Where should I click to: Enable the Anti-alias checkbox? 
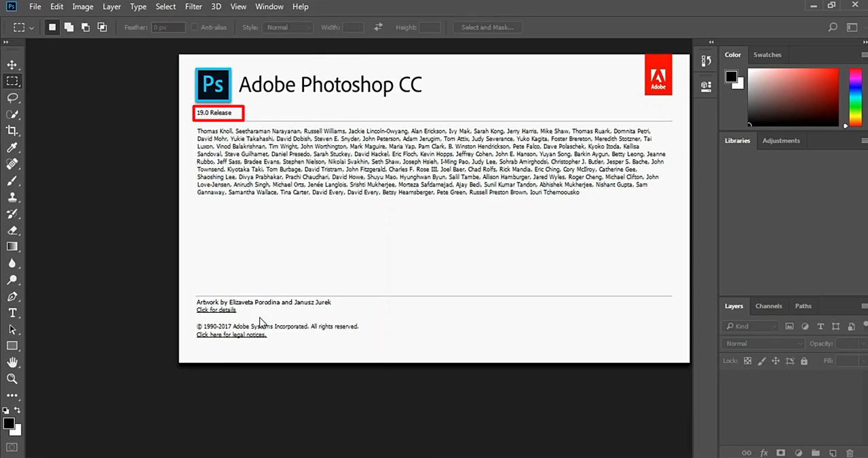tap(195, 27)
